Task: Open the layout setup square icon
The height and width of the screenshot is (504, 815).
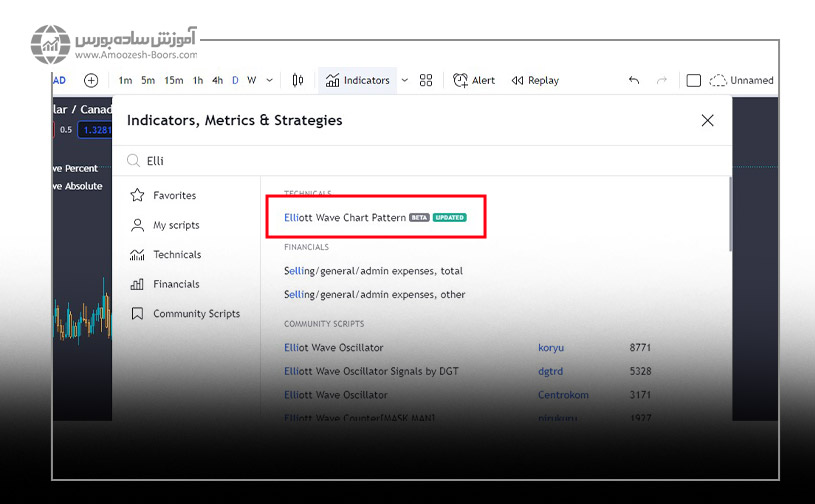Action: [693, 80]
